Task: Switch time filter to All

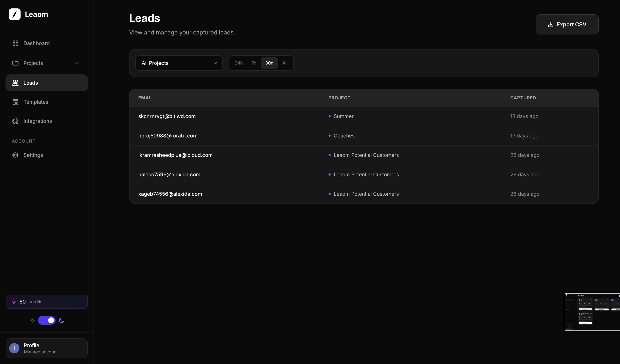Action: tap(285, 63)
